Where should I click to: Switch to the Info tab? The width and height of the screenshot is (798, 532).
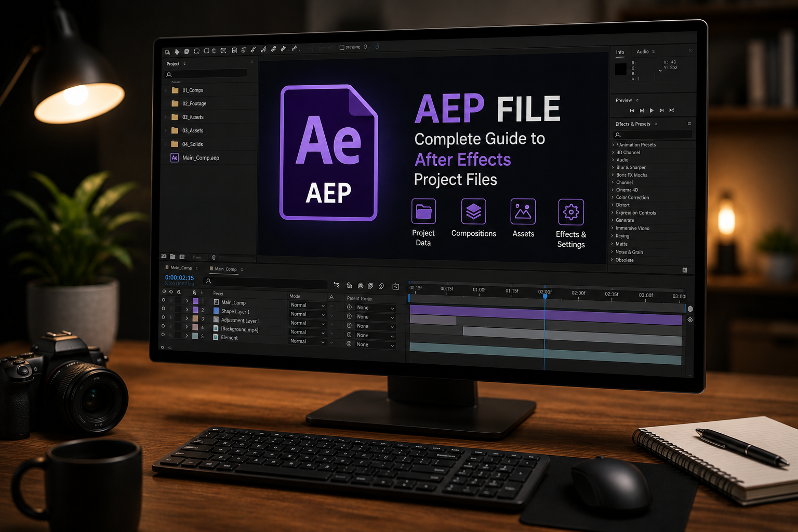tap(620, 52)
